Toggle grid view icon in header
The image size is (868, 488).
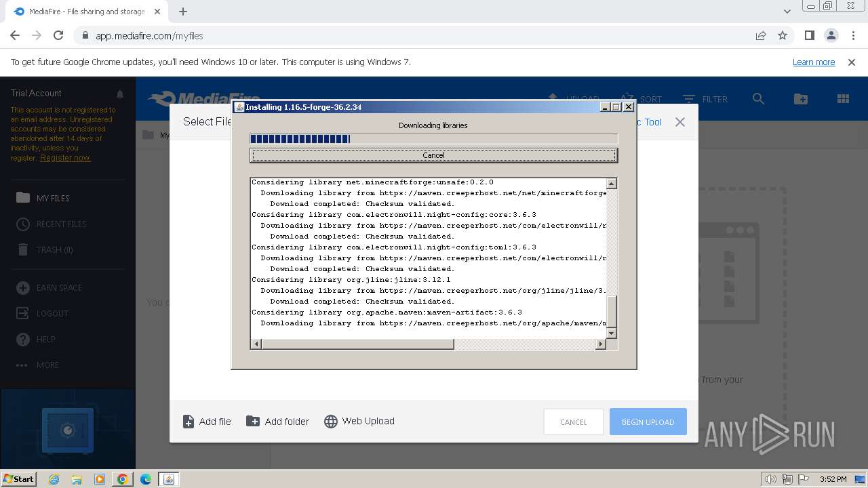[x=843, y=99]
